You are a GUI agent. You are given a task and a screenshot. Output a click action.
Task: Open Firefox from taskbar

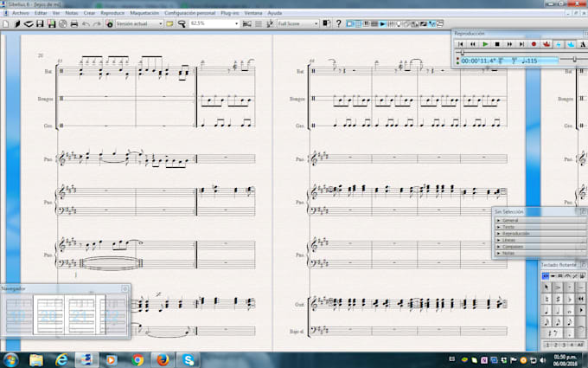coord(163,360)
